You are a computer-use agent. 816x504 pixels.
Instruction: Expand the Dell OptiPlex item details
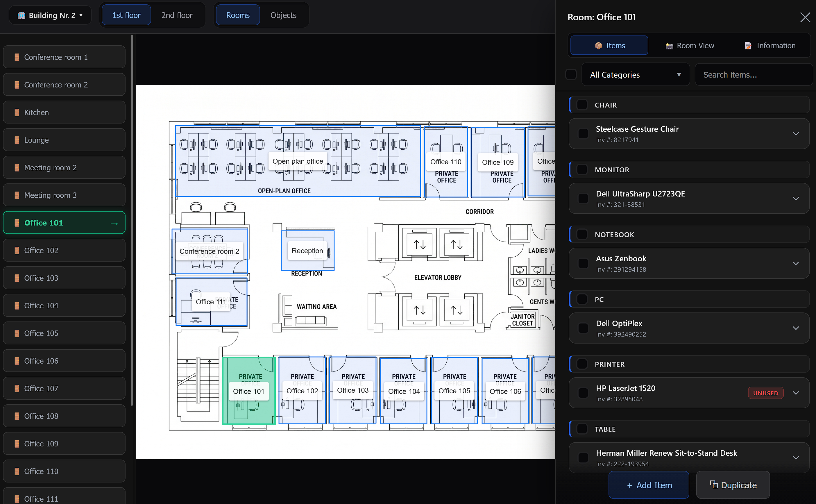(x=796, y=328)
